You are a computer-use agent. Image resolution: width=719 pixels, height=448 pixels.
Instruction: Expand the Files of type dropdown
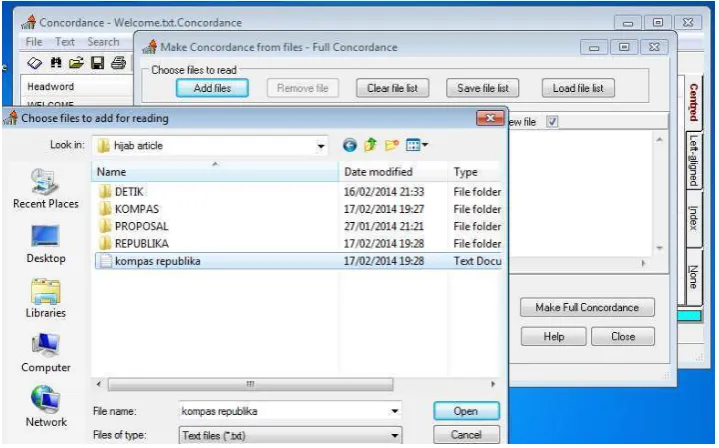point(395,435)
